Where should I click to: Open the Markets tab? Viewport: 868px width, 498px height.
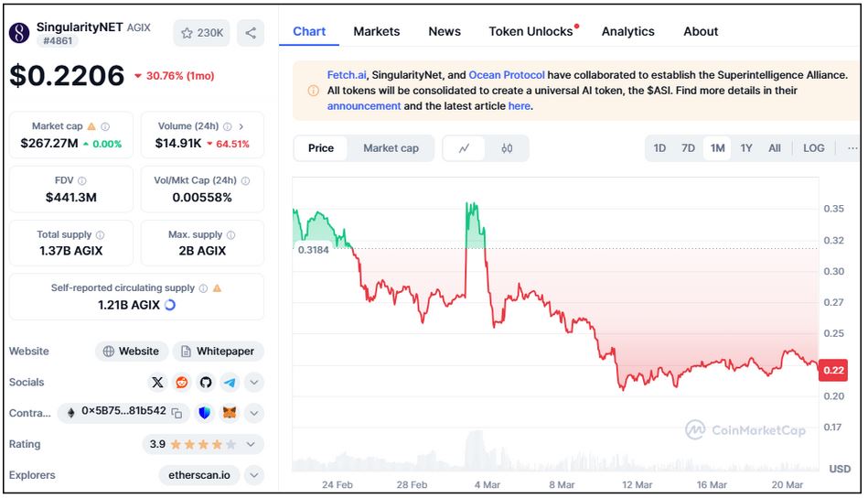[377, 31]
